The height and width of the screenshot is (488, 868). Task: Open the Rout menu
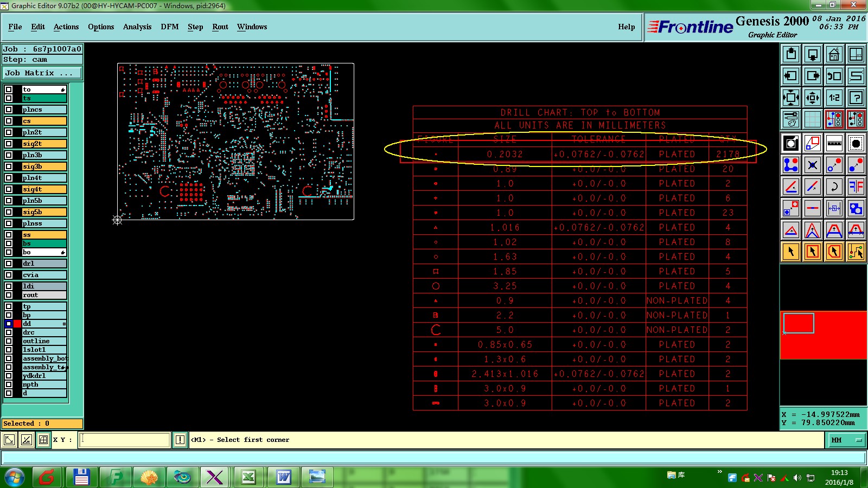pyautogui.click(x=220, y=27)
